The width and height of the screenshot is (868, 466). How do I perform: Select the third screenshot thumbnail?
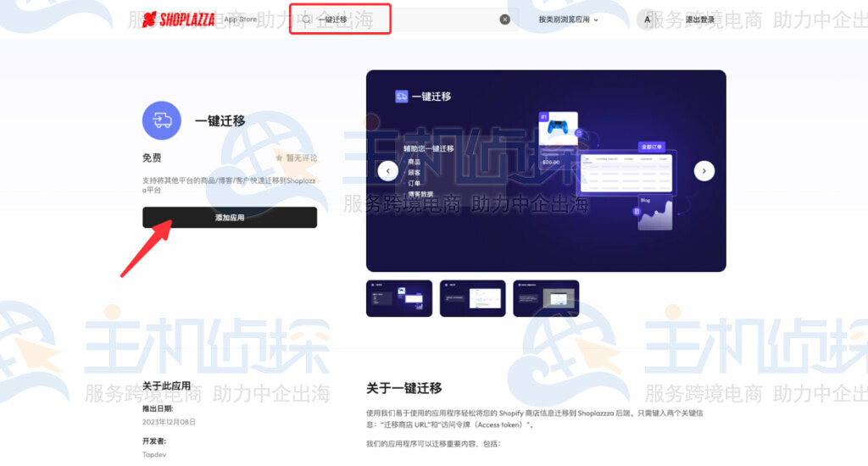click(x=546, y=298)
